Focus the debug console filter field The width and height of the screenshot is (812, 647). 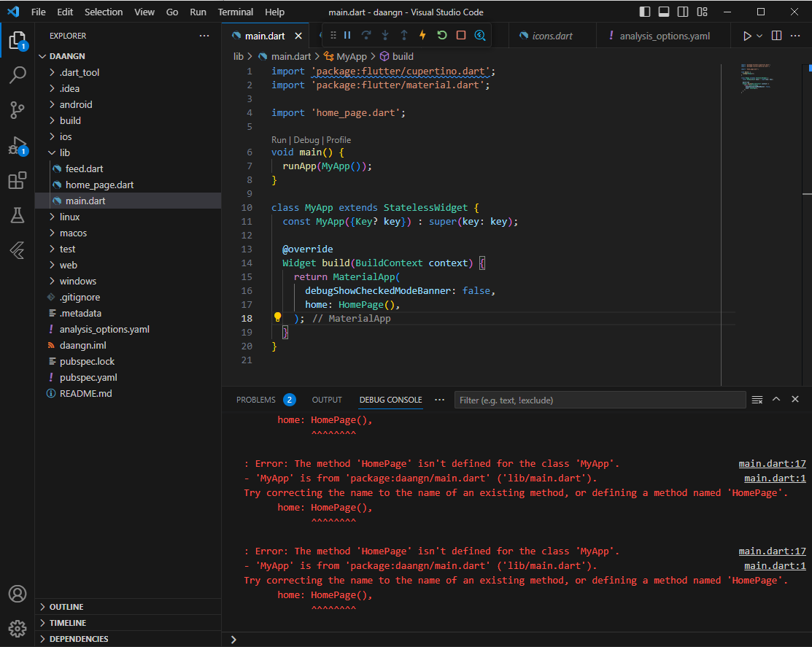(600, 400)
